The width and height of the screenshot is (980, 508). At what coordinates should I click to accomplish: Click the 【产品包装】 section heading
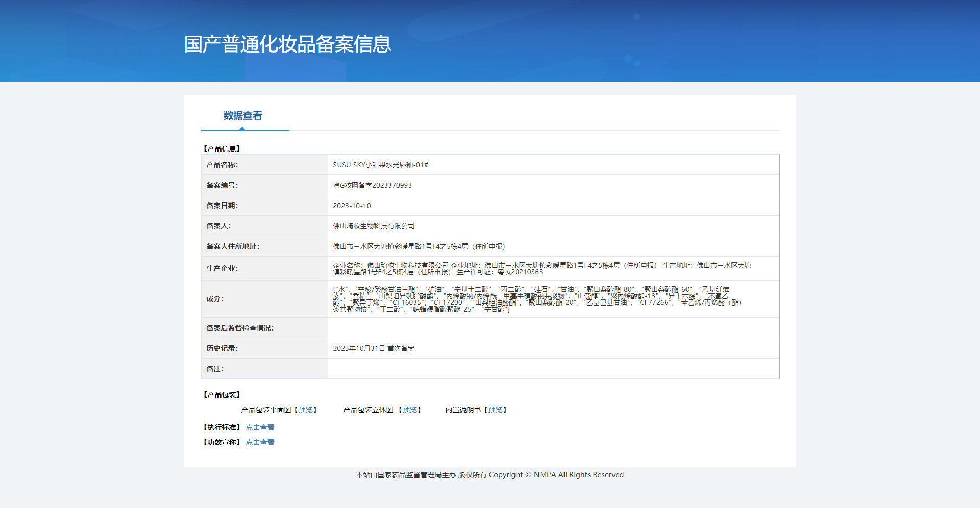coord(222,395)
